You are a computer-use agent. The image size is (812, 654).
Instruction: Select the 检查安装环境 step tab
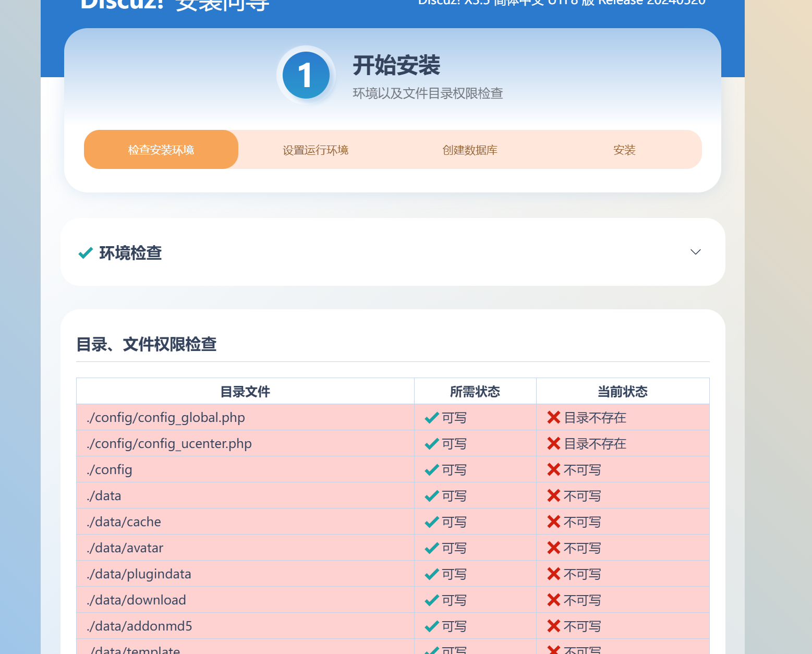click(x=161, y=150)
